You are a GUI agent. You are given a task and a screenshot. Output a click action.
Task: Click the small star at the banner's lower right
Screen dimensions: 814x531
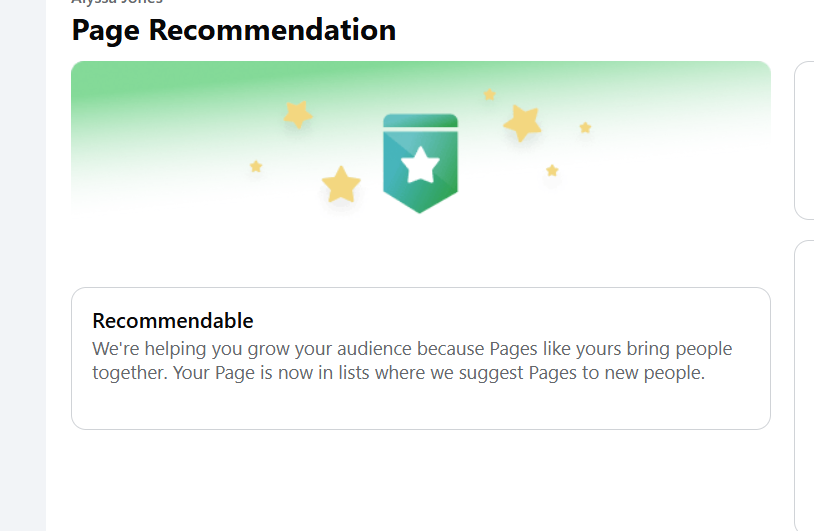tap(552, 171)
